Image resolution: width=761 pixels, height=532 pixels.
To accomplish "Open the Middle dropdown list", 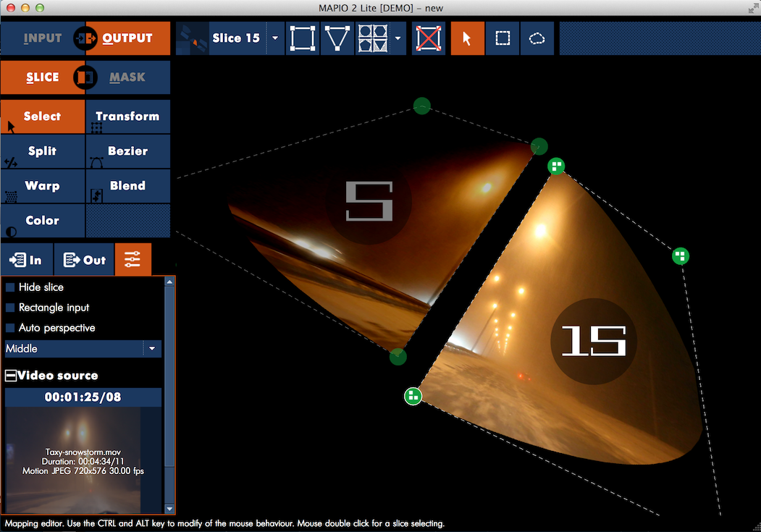I will (151, 348).
